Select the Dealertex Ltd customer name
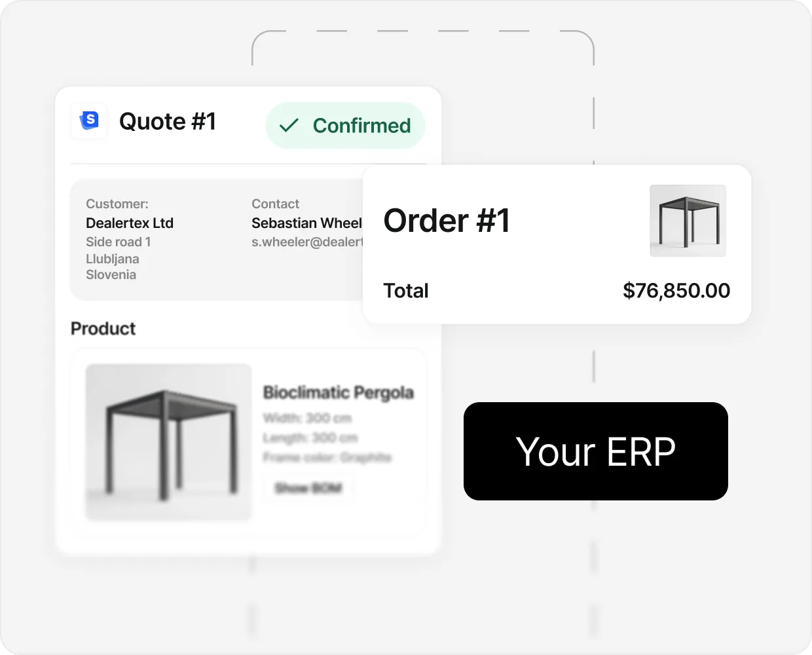Viewport: 812px width, 655px height. [x=130, y=223]
